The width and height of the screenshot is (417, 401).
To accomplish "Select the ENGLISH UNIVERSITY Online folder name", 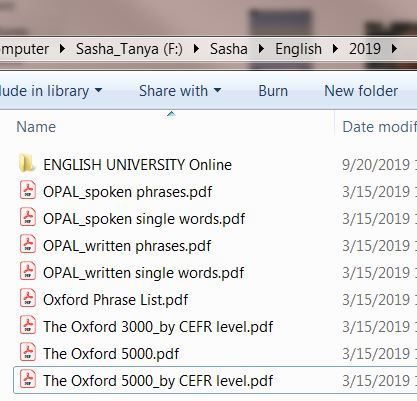I will 137,165.
